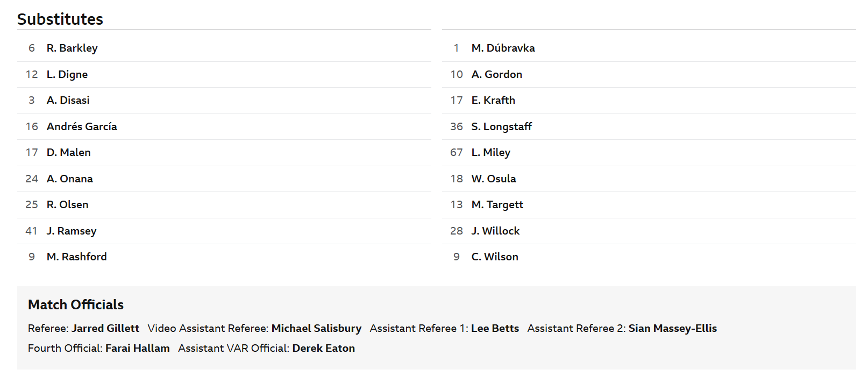Choose C. Wilson in substitutes
Image resolution: width=868 pixels, height=376 pixels.
tap(495, 257)
